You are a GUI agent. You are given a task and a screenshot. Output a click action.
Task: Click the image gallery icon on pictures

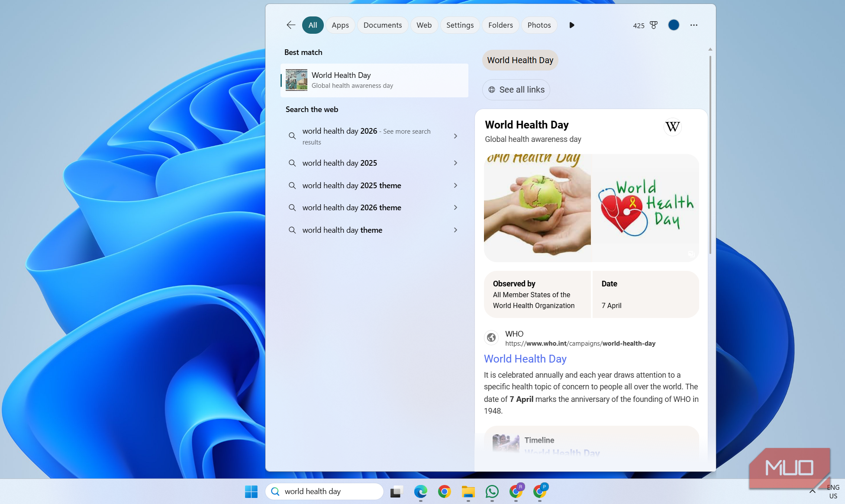coord(691,254)
